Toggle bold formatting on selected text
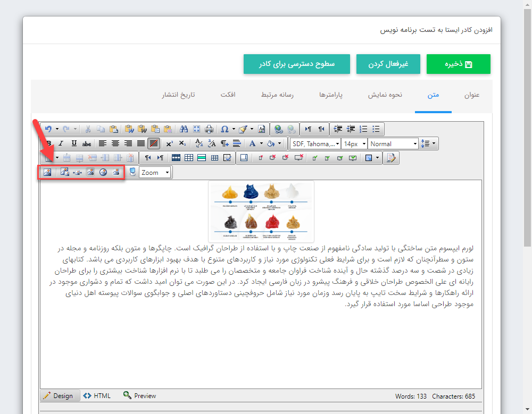This screenshot has height=414, width=532. [x=49, y=143]
